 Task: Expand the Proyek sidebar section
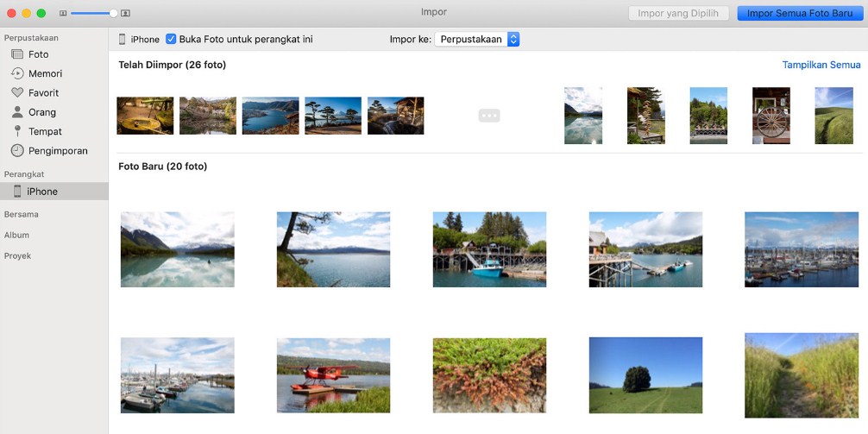click(x=17, y=255)
